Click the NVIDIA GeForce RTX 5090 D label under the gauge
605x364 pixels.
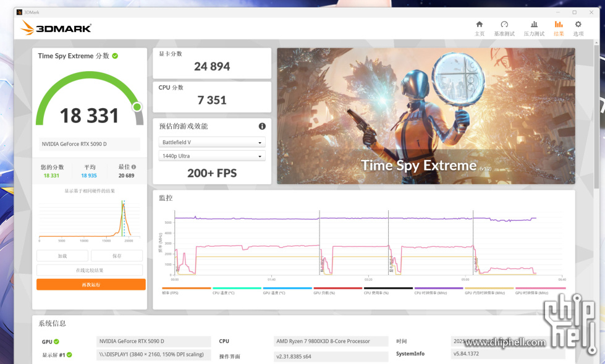(90, 144)
